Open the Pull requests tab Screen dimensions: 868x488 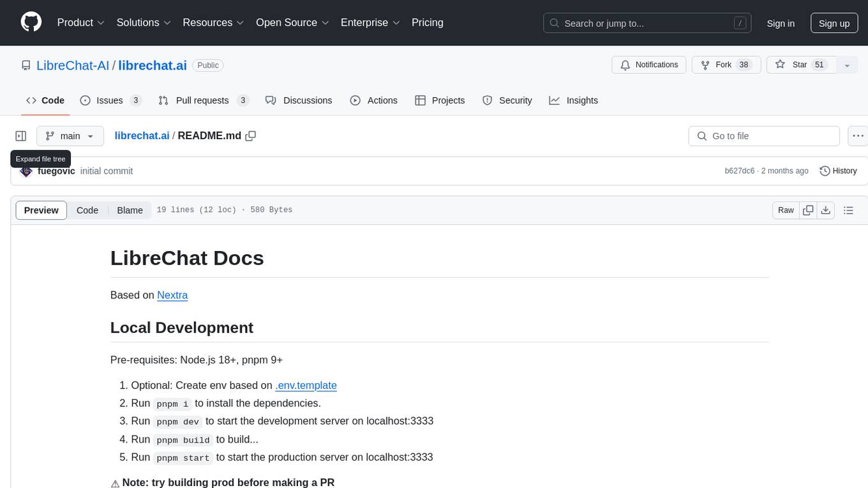(x=204, y=100)
